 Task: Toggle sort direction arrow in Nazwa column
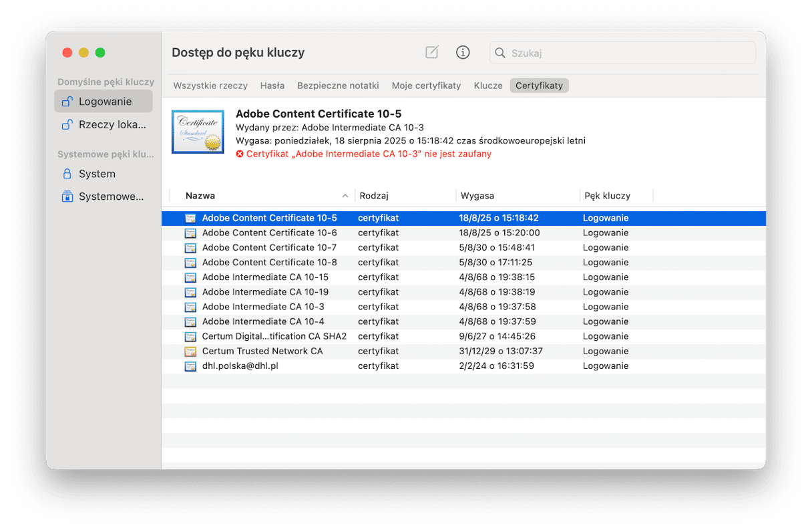345,196
